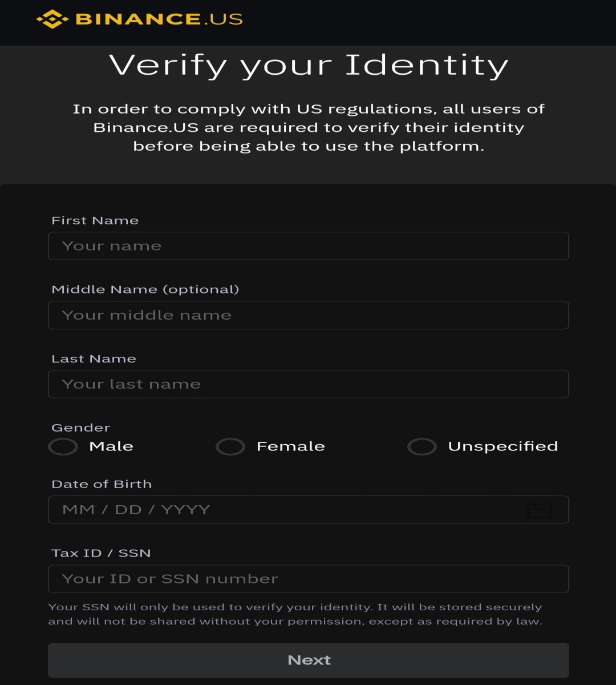616x685 pixels.
Task: Click the Tax ID / SSN input field
Action: point(309,579)
